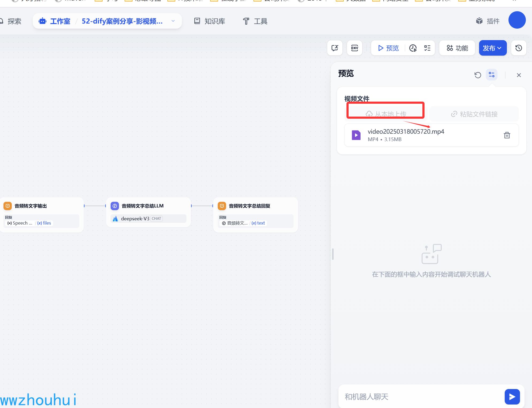Image resolution: width=532 pixels, height=408 pixels.
Task: Open the version history icon
Action: tap(519, 48)
